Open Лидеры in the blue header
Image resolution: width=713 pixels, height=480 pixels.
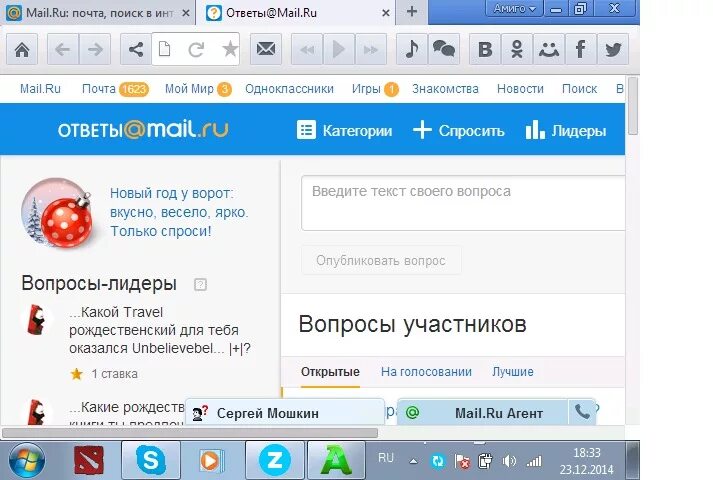pyautogui.click(x=566, y=130)
